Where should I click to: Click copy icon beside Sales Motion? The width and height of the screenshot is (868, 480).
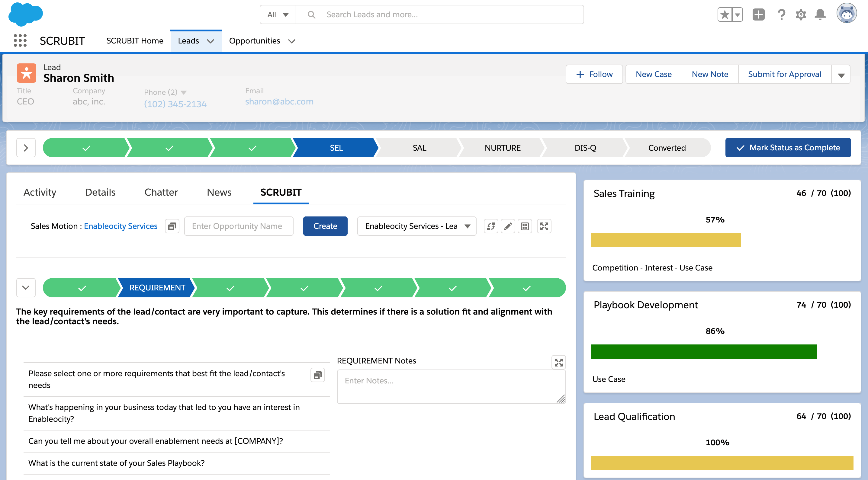(x=172, y=226)
